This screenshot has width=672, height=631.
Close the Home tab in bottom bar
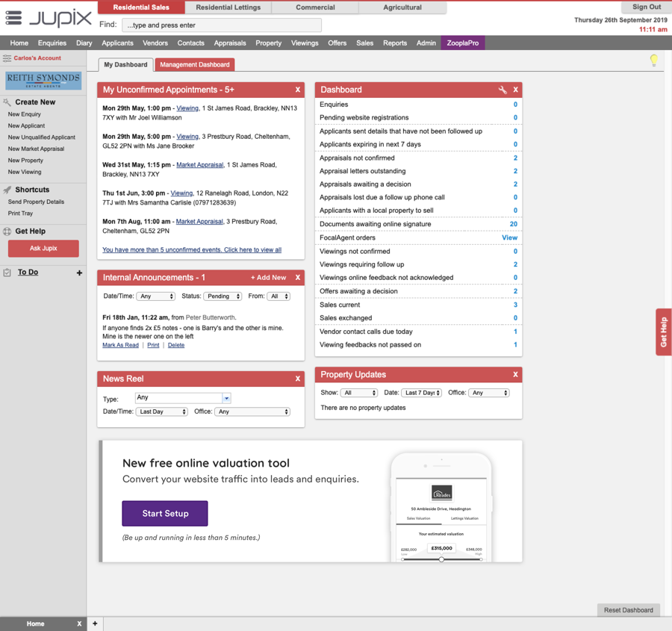pos(79,624)
